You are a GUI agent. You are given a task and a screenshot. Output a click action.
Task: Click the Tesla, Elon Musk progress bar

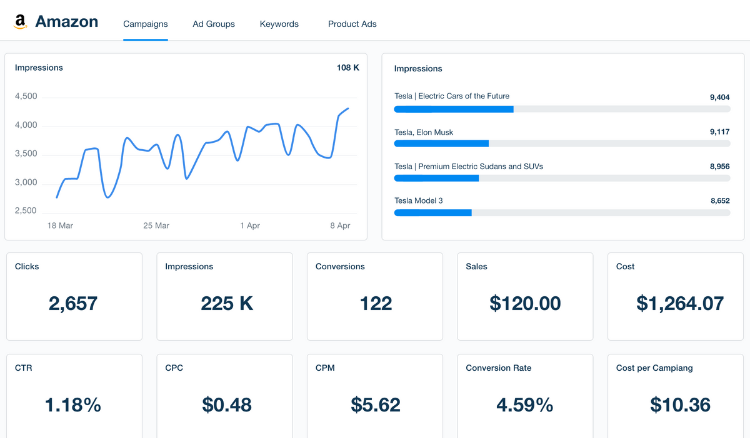[562, 143]
